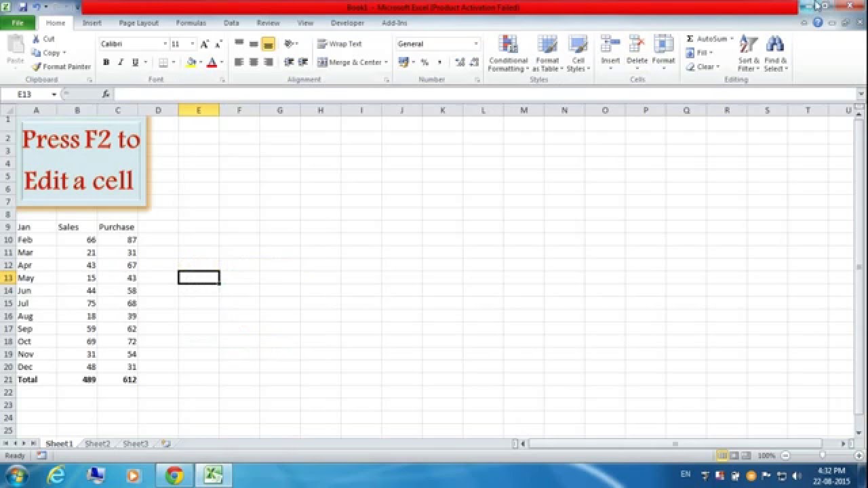Viewport: 868px width, 488px height.
Task: Toggle Underline formatting
Action: 136,62
